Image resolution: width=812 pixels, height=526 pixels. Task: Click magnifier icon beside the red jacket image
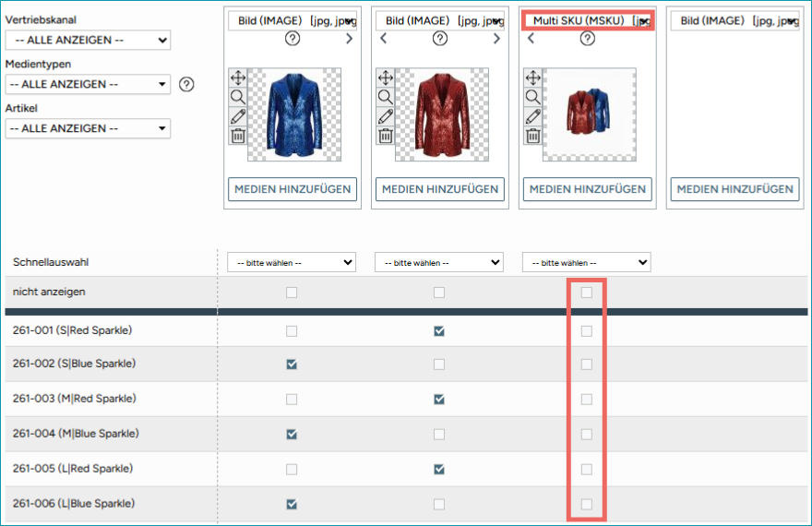coord(386,97)
